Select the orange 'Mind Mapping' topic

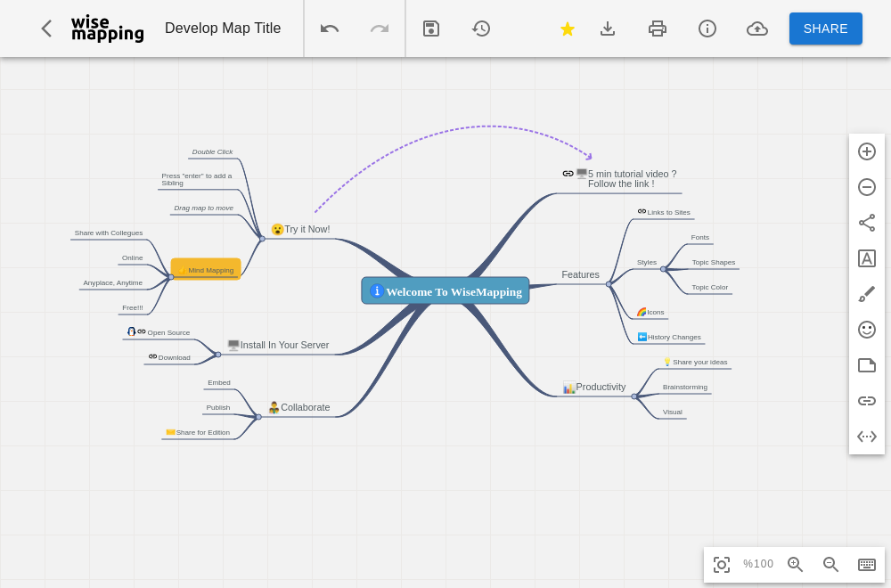[206, 269]
